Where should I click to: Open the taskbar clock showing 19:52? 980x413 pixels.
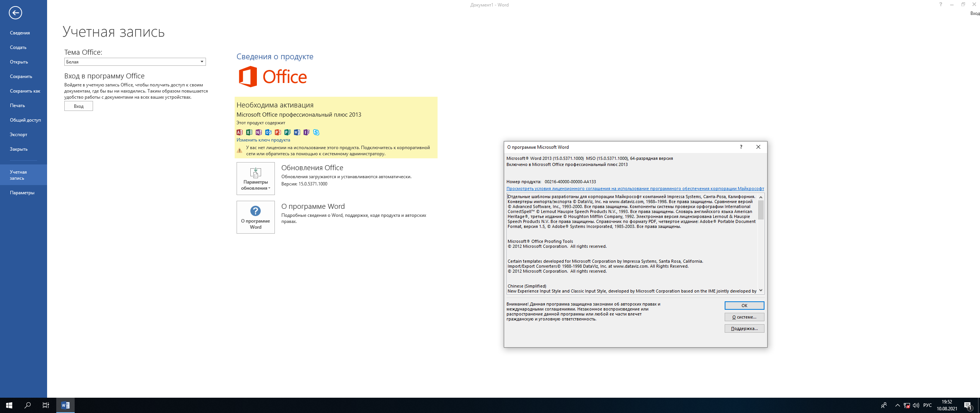(x=947, y=405)
